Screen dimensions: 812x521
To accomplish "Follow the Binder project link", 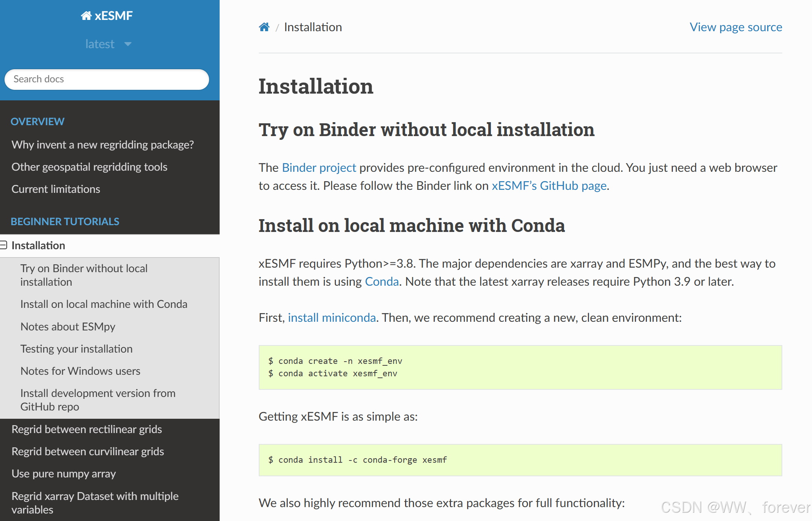I will tap(319, 168).
